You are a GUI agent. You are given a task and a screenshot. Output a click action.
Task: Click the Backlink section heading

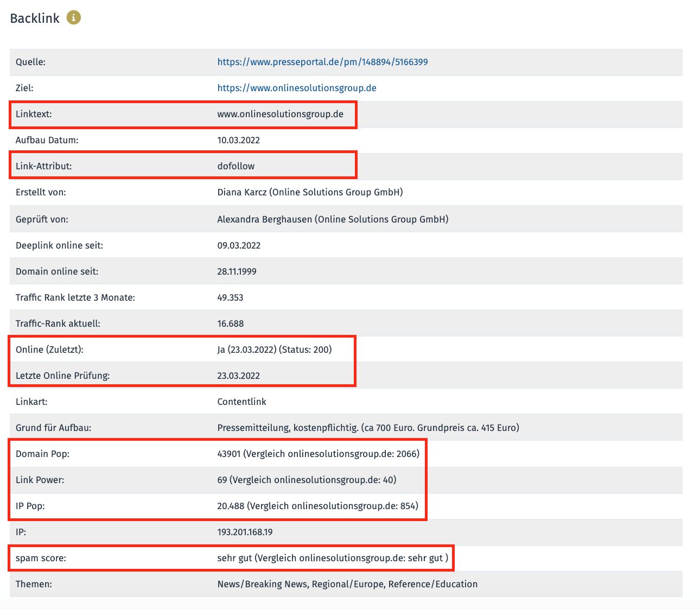35,18
